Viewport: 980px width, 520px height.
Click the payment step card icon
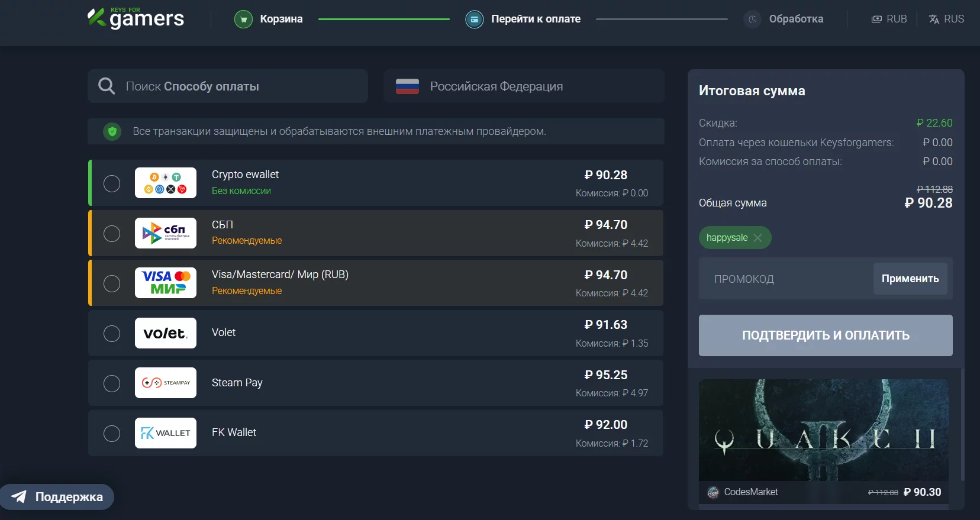(474, 19)
